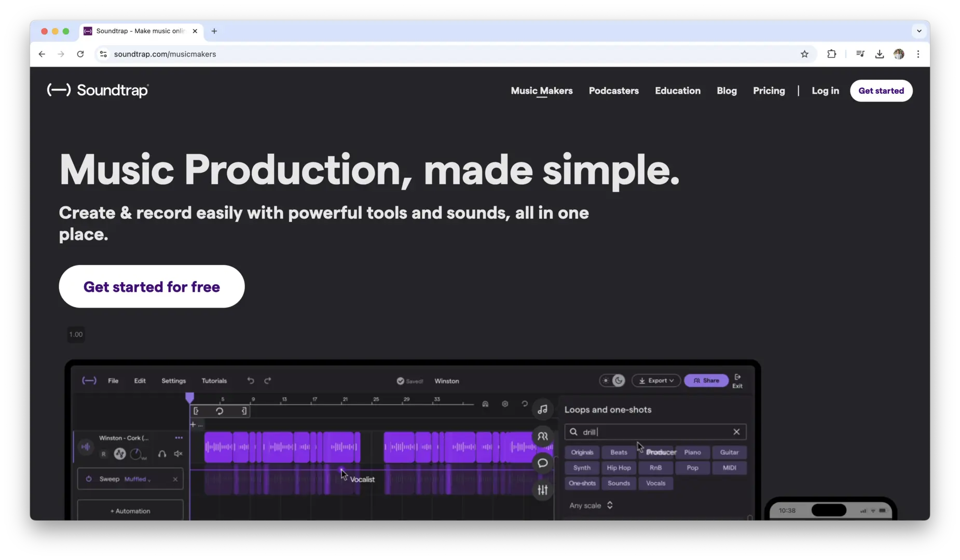This screenshot has height=560, width=960.
Task: Click the loop cycle icon in the timeline bar
Action: tap(220, 411)
